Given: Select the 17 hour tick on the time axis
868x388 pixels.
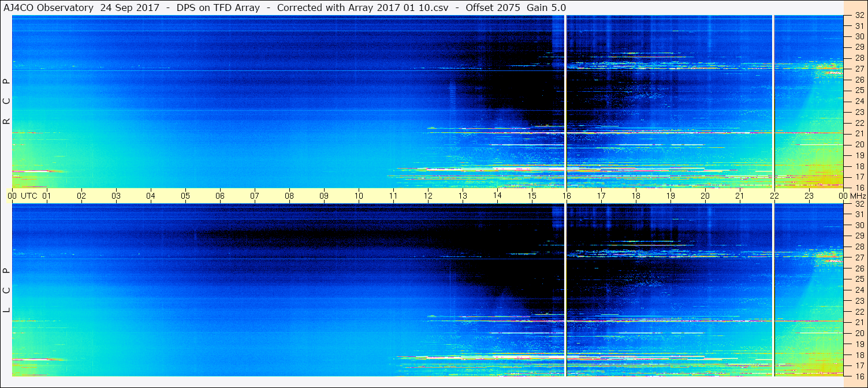Looking at the screenshot, I should pos(601,196).
